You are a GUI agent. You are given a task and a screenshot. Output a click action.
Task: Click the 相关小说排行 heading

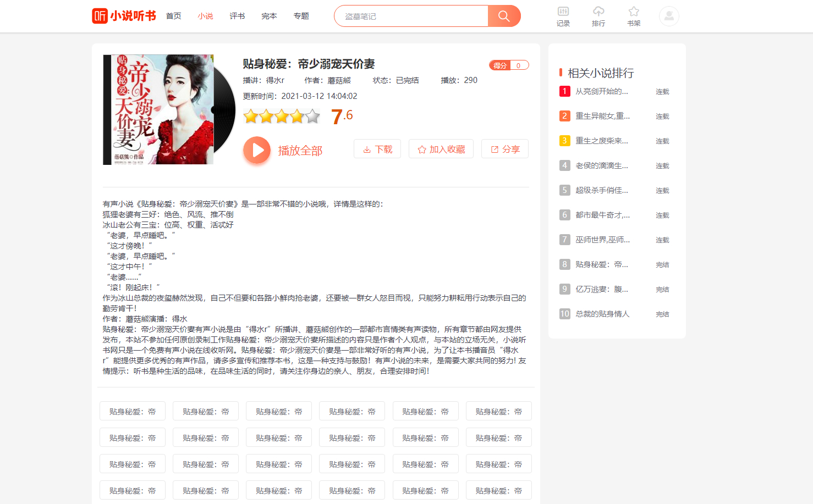click(x=601, y=73)
